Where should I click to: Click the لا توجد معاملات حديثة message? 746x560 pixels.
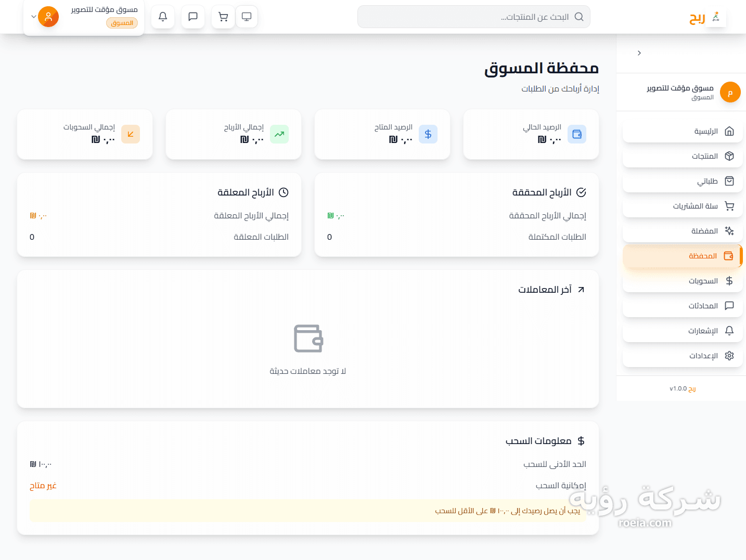click(x=308, y=371)
